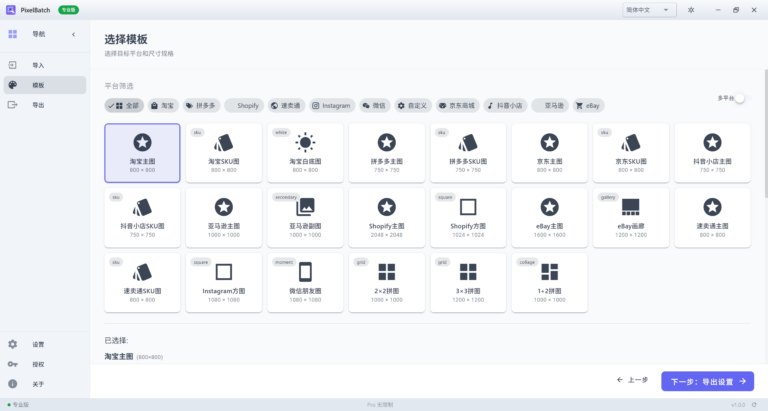Viewport: 768px width, 411px height.
Task: Click the Pro 无限制 status text
Action: (x=380, y=405)
